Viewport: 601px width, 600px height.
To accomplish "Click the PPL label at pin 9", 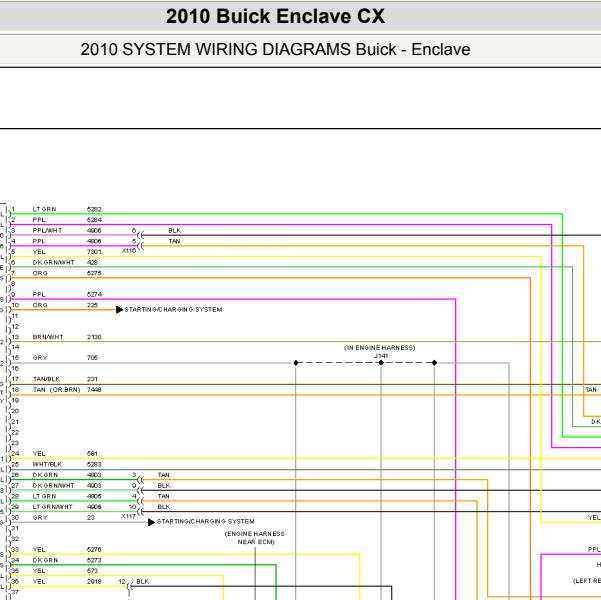I will (39, 295).
